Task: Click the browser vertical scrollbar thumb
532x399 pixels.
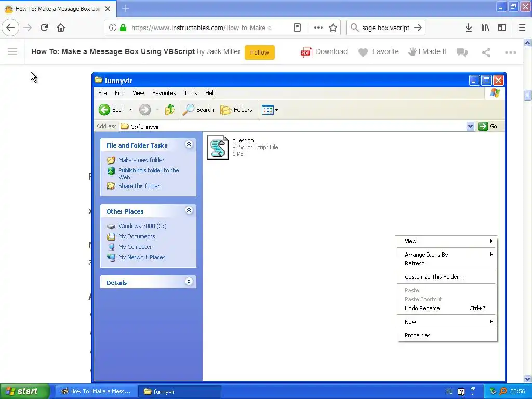Action: [527, 96]
